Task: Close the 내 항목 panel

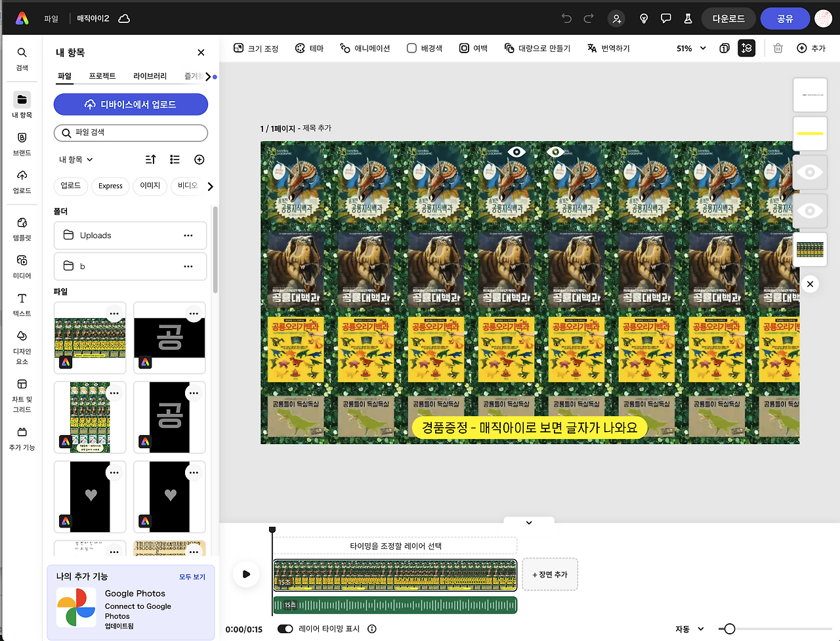Action: tap(201, 52)
